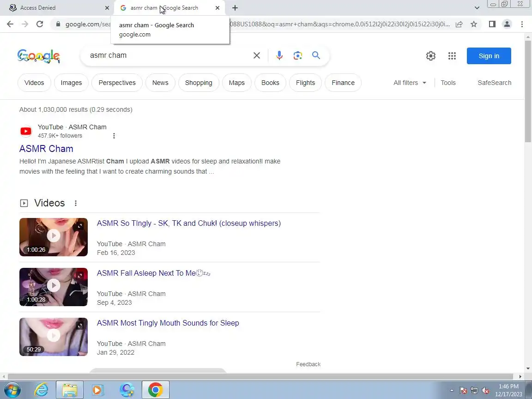This screenshot has width=532, height=399.
Task: Open ASMR So Tingly closeup whispers video
Action: click(188, 223)
